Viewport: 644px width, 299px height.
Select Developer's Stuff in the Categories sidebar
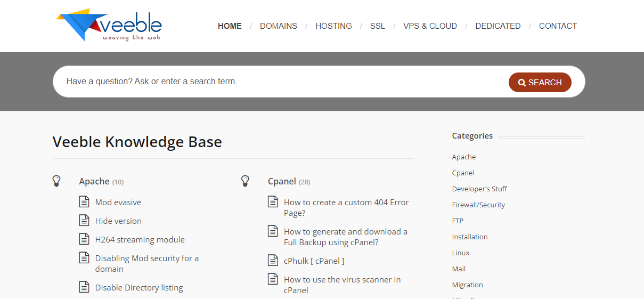tap(479, 189)
